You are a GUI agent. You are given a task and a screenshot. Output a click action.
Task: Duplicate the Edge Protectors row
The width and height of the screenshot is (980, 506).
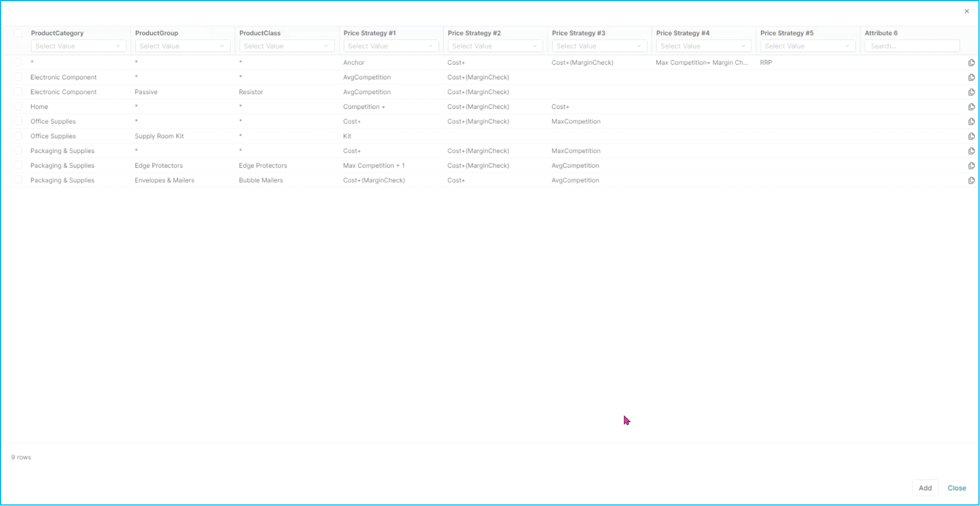(971, 165)
